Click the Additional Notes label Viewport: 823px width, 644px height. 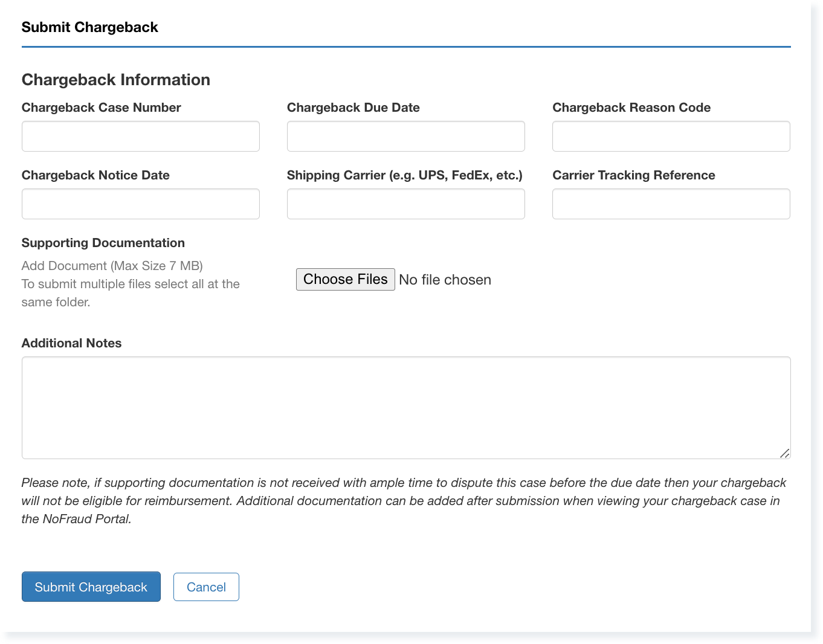pyautogui.click(x=71, y=343)
